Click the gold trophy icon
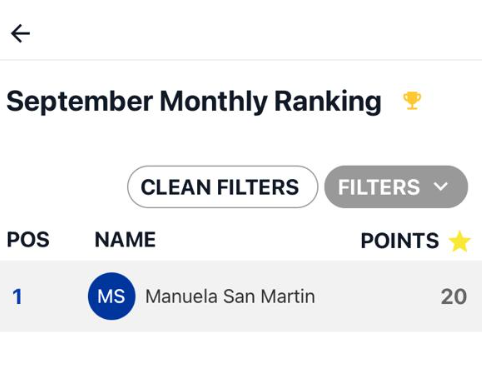This screenshot has width=482, height=388. point(412,101)
